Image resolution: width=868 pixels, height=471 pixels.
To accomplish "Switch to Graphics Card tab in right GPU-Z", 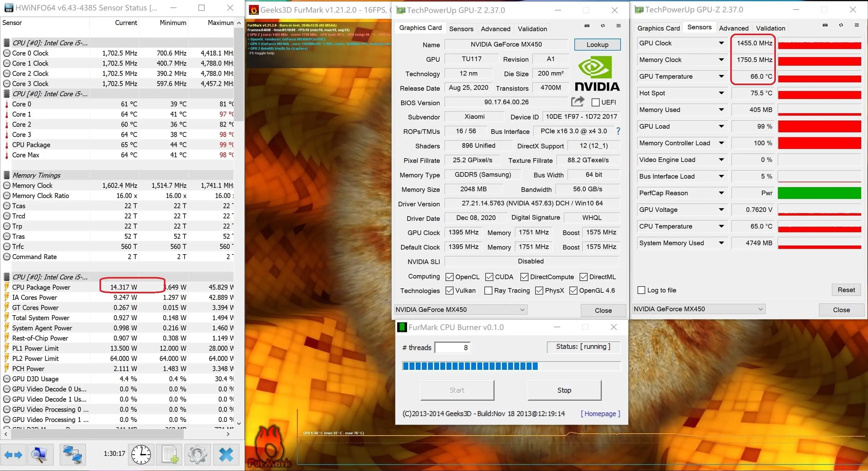I will pos(658,28).
